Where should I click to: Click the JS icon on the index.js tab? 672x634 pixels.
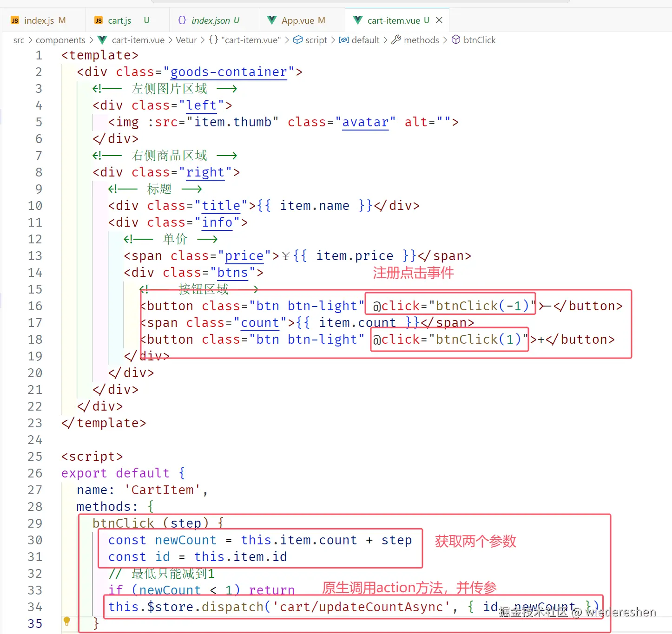click(15, 20)
